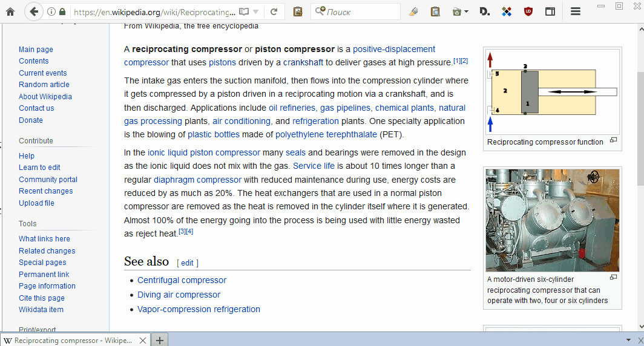Open the search engine selector magnifier icon
644x346 pixels.
click(320, 11)
